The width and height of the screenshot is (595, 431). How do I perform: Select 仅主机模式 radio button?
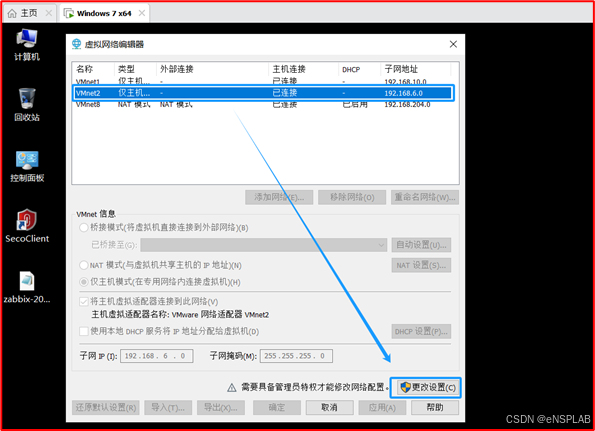[x=83, y=282]
